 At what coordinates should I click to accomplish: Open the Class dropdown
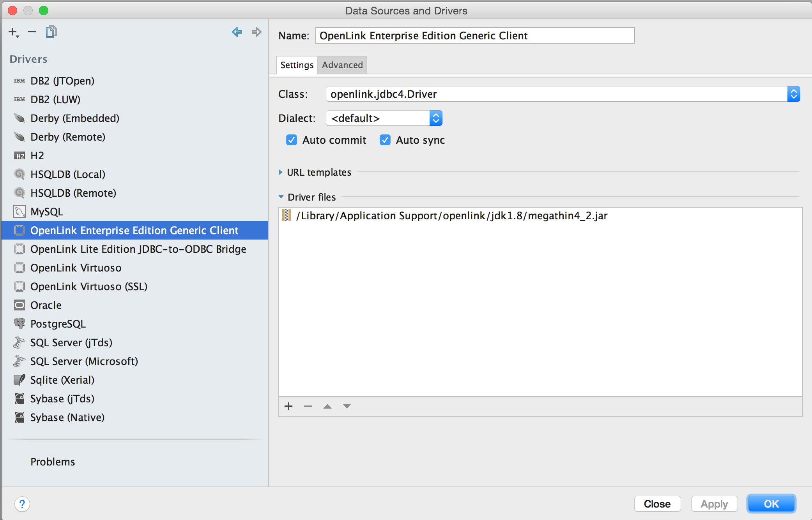[794, 94]
